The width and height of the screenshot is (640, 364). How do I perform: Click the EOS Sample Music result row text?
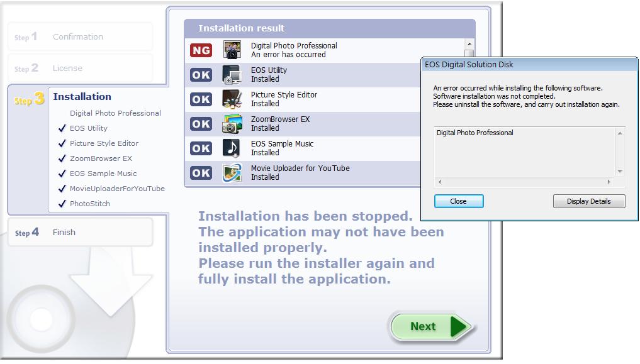[282, 148]
